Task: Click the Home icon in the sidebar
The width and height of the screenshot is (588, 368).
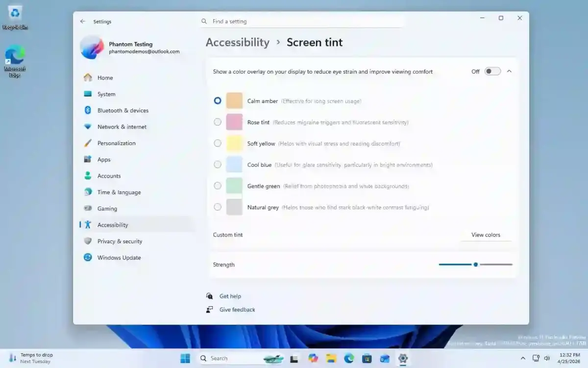Action: [x=89, y=78]
